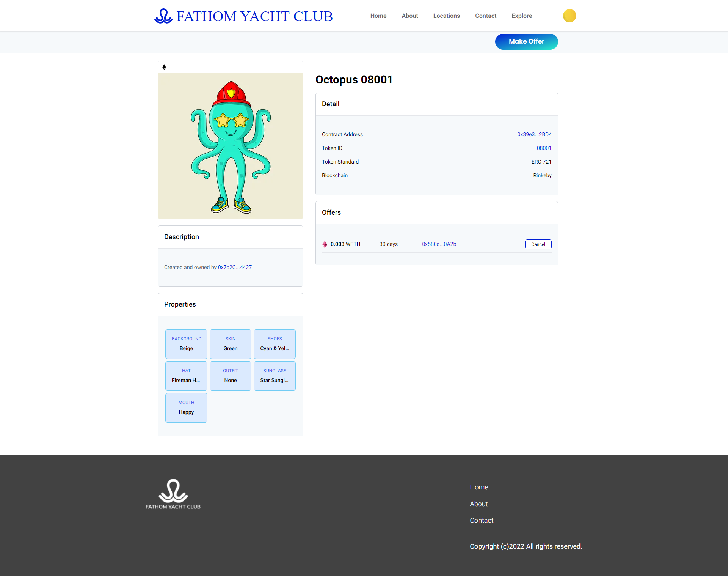This screenshot has width=728, height=576.
Task: Click the Token ID link 08001
Action: [x=544, y=148]
